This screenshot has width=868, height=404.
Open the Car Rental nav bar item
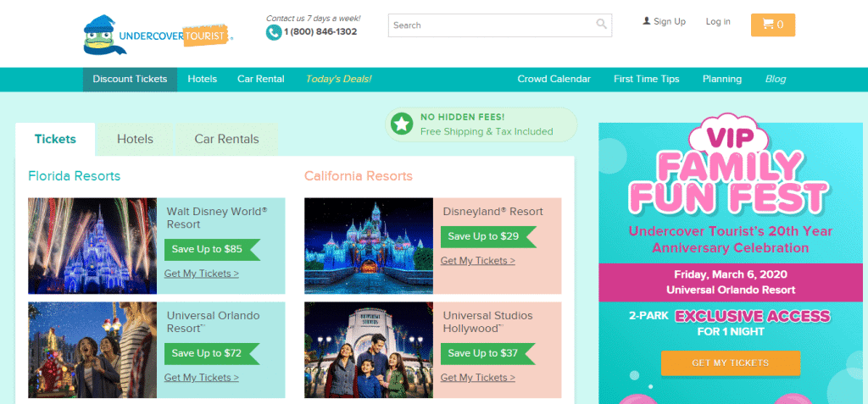point(261,79)
